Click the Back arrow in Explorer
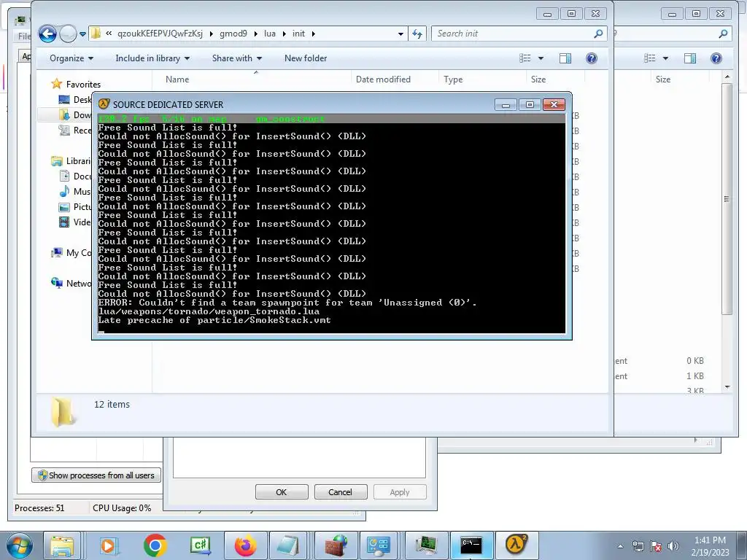Viewport: 747px width, 560px height. [x=47, y=34]
